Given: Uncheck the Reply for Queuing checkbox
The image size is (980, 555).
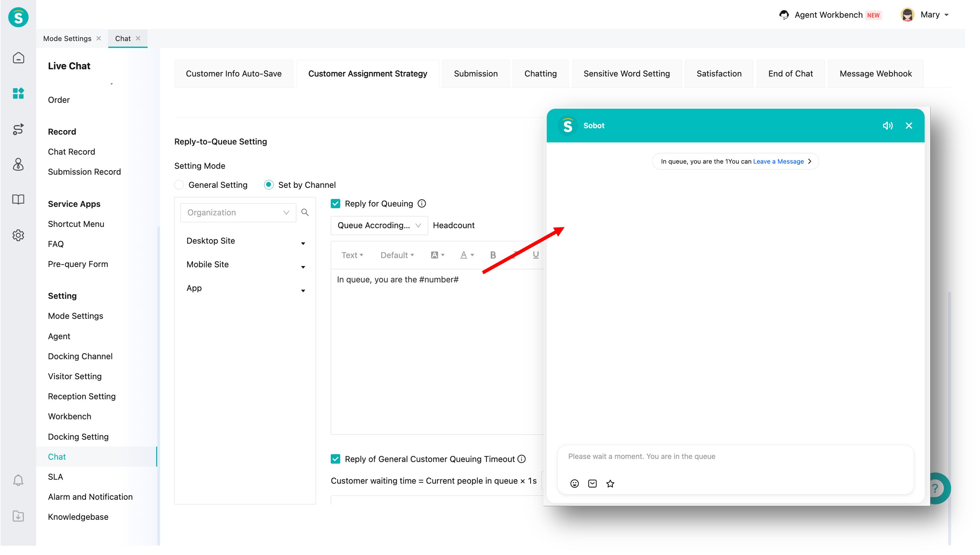Looking at the screenshot, I should (335, 204).
